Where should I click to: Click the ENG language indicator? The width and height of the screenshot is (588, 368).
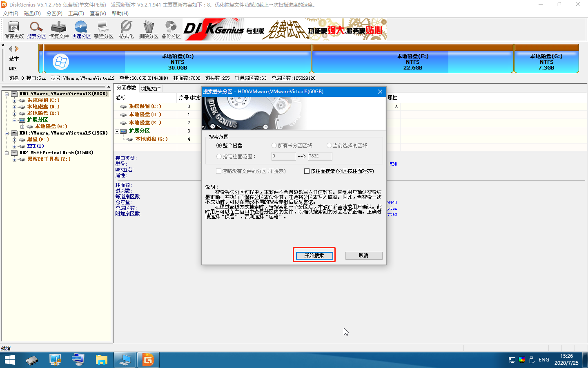[x=544, y=360]
